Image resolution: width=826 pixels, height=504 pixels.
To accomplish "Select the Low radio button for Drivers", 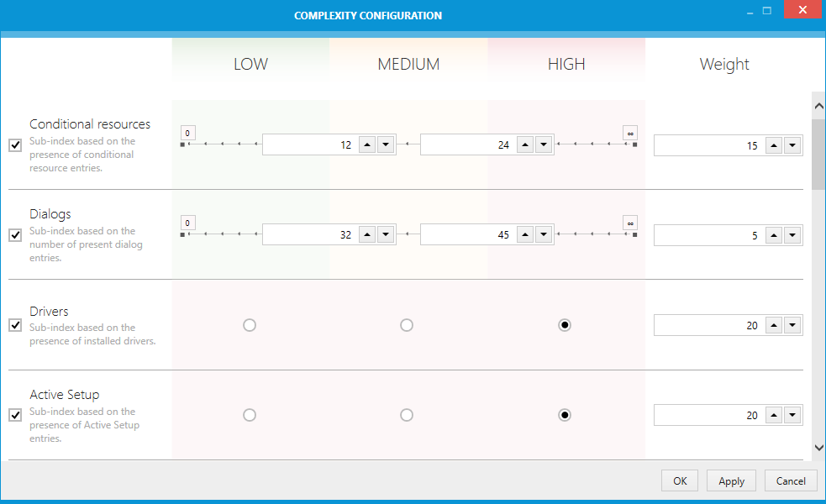I will pyautogui.click(x=250, y=325).
